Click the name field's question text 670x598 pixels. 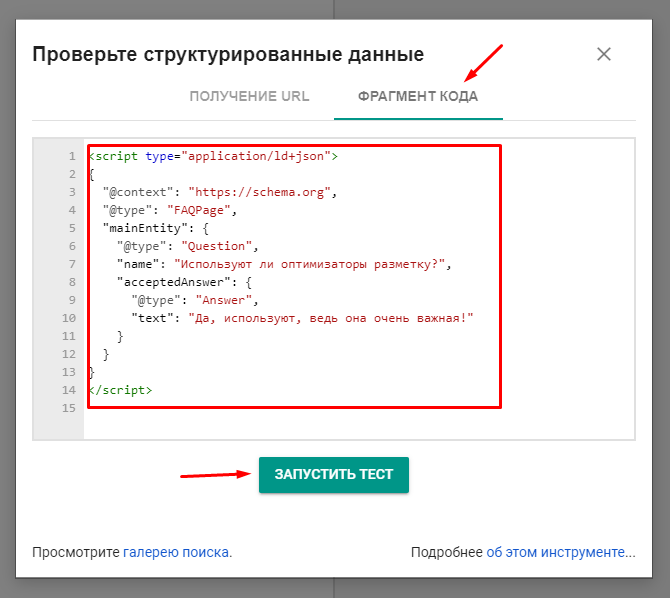tap(313, 265)
